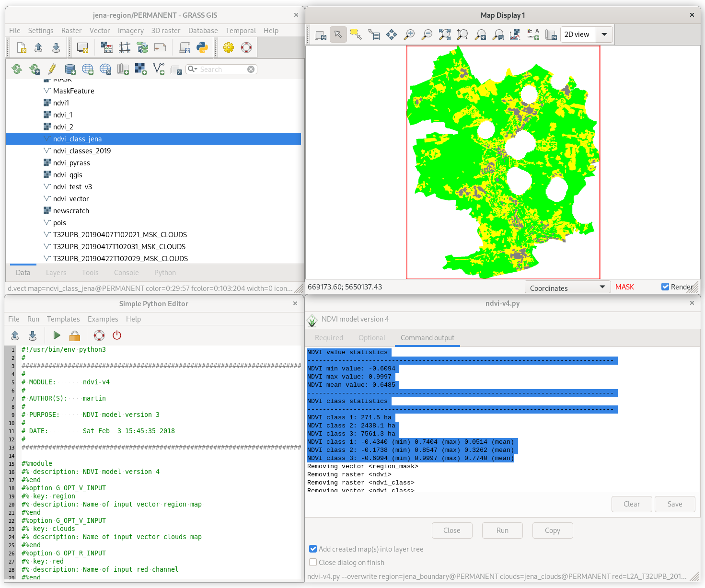Render map icon in Map Display toolbar
Screen dimensions: 705x588
(x=321, y=35)
